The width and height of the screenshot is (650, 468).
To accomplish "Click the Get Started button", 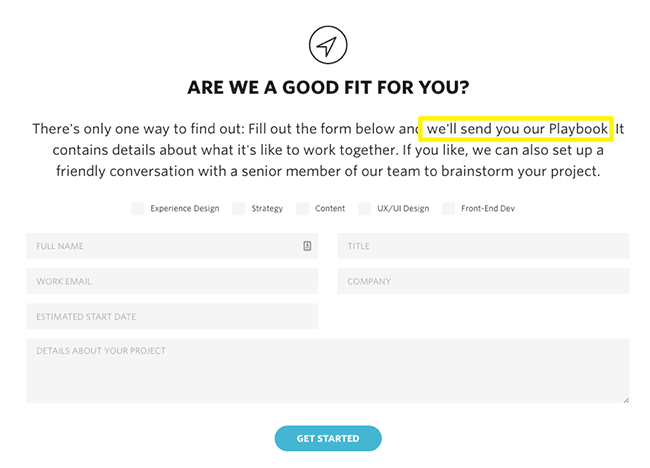I will pos(328,438).
